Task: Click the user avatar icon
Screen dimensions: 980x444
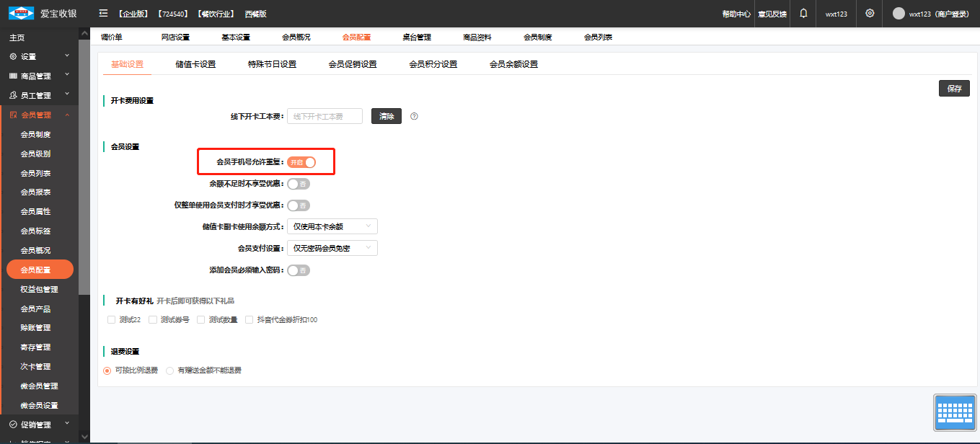Action: coord(899,14)
